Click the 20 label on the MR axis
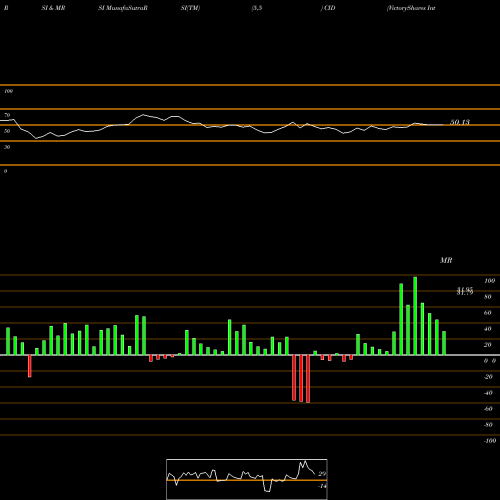Viewport: 500px width, 500px height. click(488, 345)
